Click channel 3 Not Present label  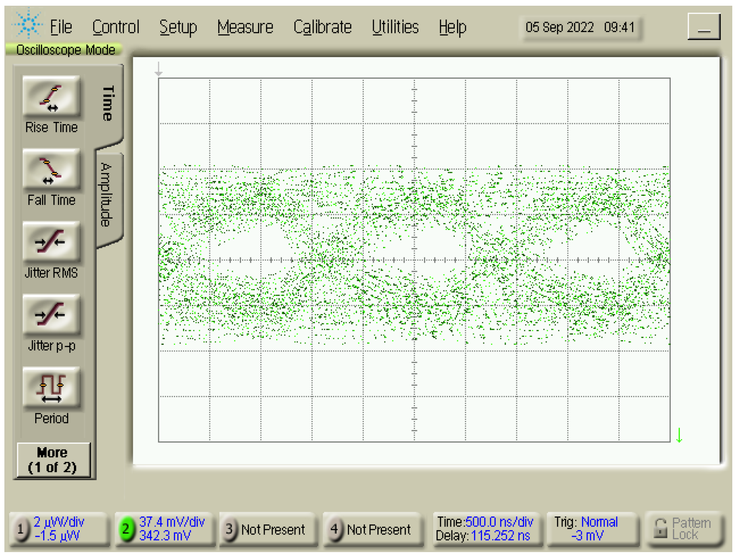click(x=273, y=530)
